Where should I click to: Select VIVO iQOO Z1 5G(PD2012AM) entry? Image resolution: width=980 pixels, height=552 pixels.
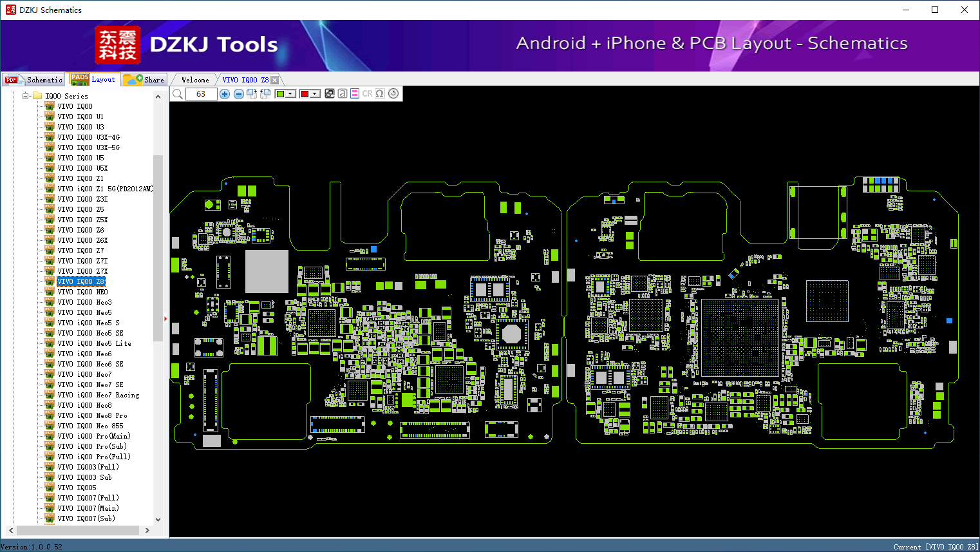pyautogui.click(x=106, y=189)
